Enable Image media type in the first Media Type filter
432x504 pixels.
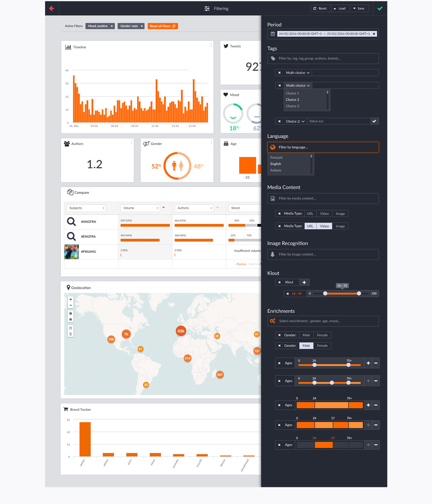point(340,213)
